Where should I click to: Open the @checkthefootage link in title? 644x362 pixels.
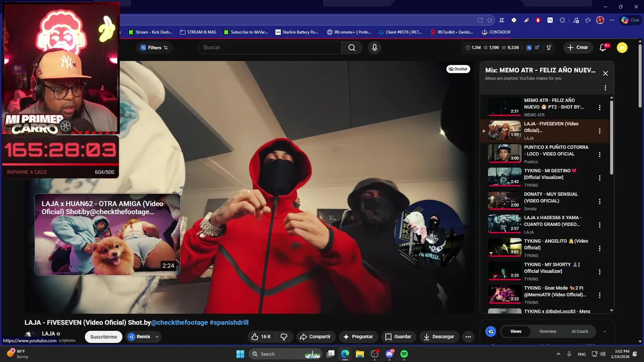[x=180, y=322]
